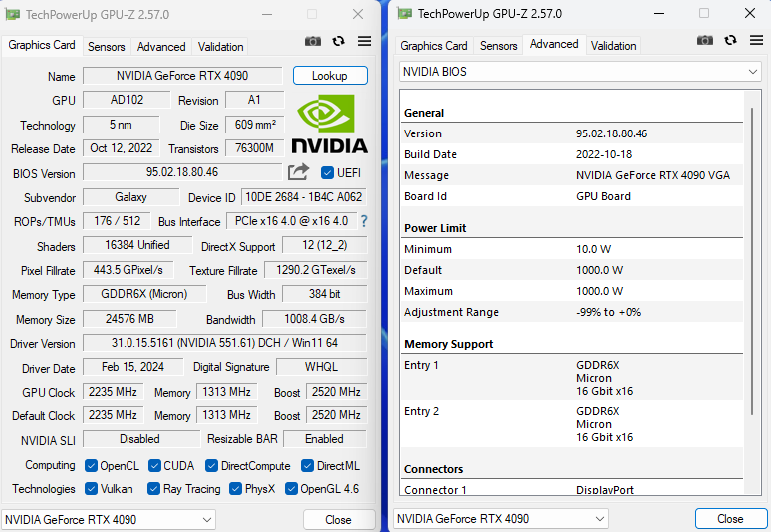Toggle the DirectCompute checkbox
The height and width of the screenshot is (532, 771).
point(211,465)
